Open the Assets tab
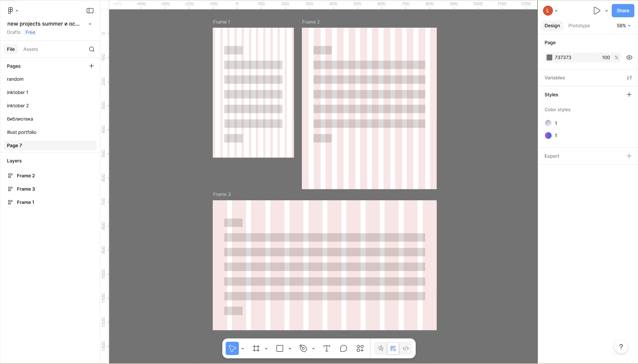Screen dimensions: 638x364 tap(31, 49)
